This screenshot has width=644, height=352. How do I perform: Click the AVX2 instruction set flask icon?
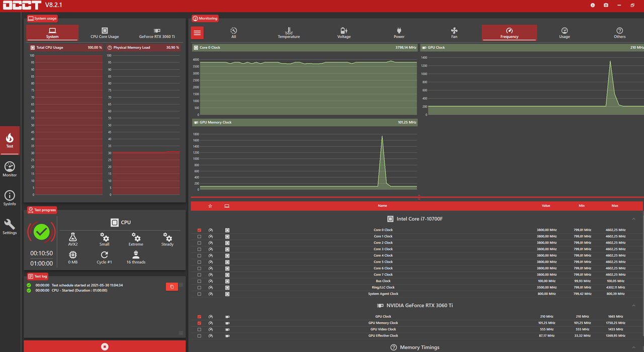point(73,237)
